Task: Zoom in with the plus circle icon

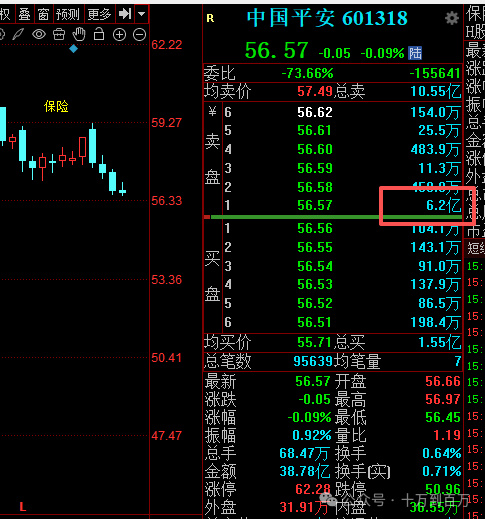Action: click(x=119, y=34)
